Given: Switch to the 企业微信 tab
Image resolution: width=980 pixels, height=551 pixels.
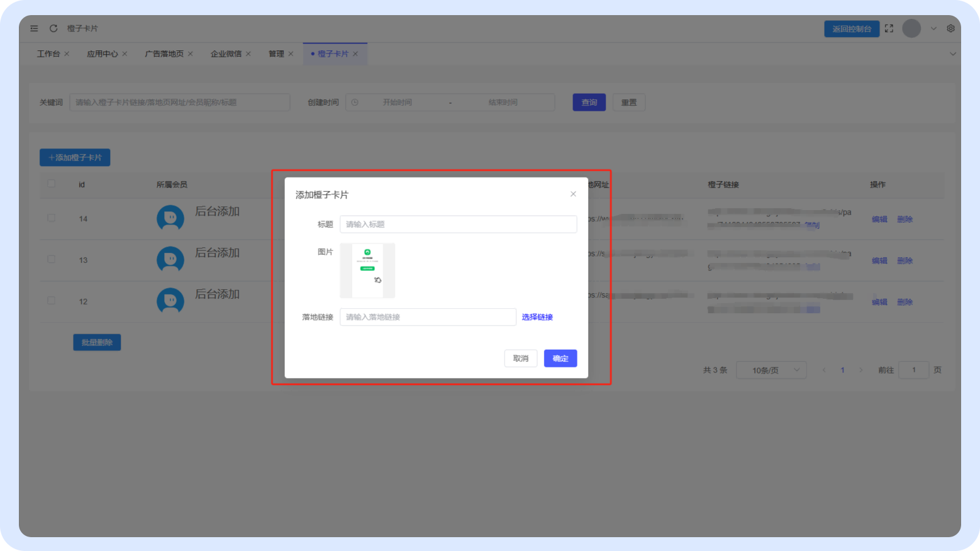Looking at the screenshot, I should tap(226, 54).
